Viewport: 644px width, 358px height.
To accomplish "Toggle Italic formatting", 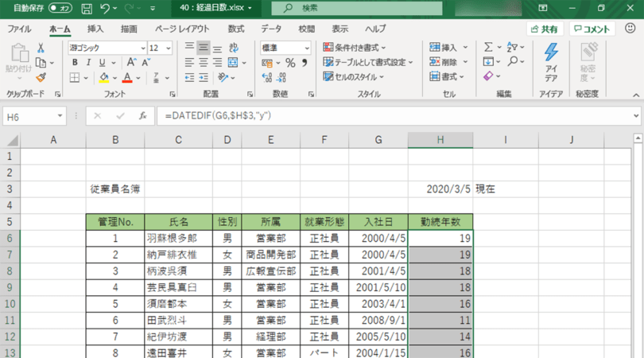I will tap(88, 63).
